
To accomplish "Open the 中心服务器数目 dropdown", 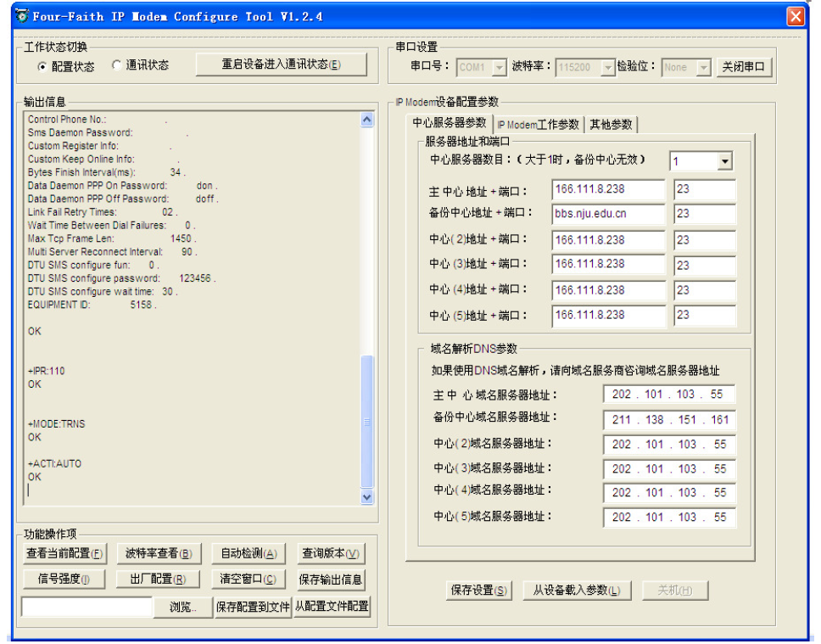I will pos(724,161).
